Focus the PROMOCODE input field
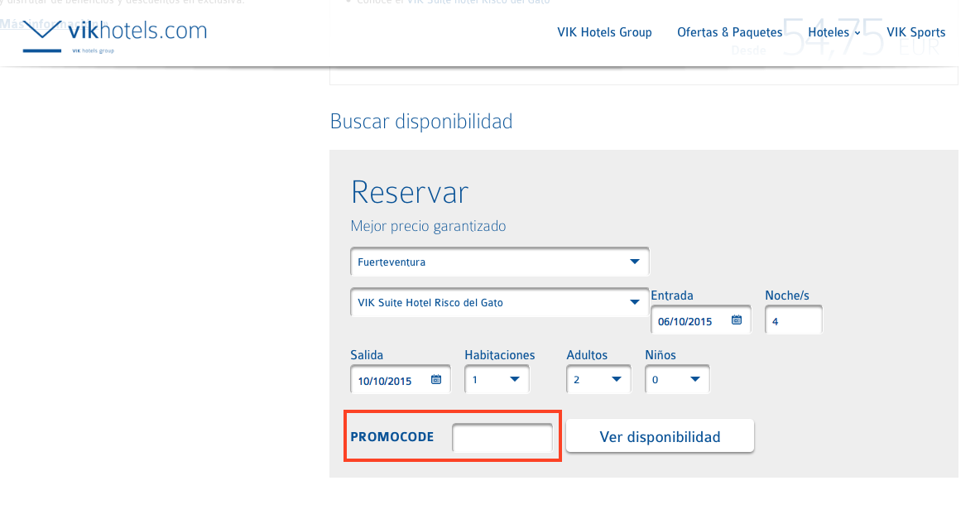 coord(502,438)
